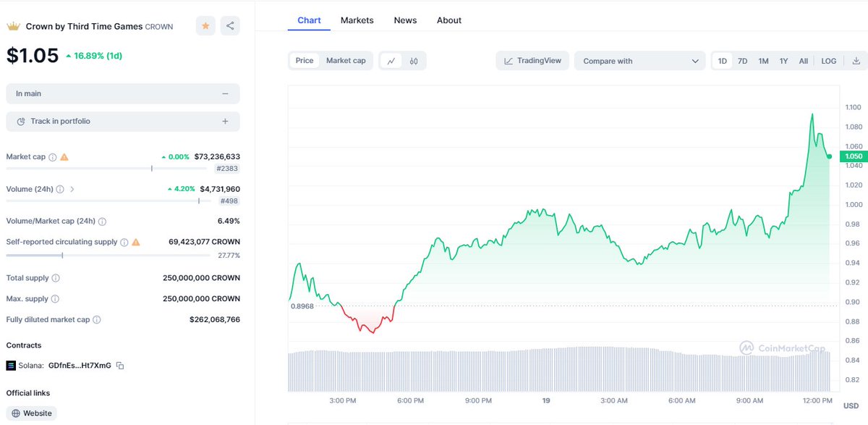Viewport: 868px width, 425px height.
Task: Open the News tab
Action: point(405,20)
